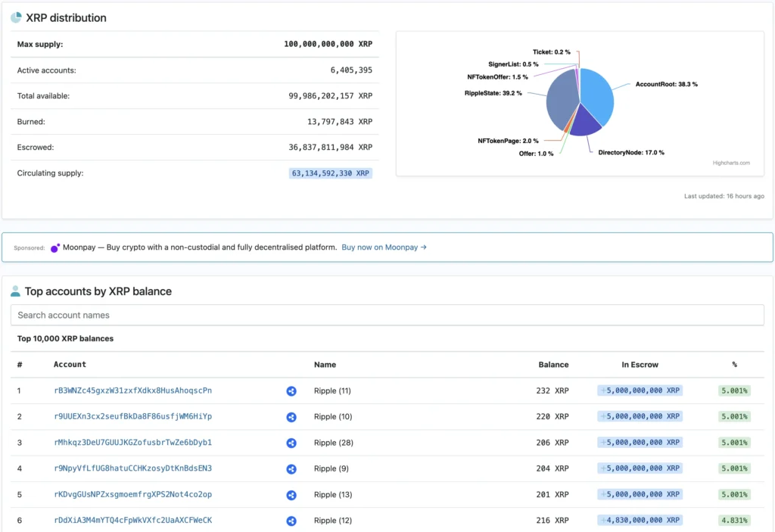The image size is (775, 532).
Task: Click the XRP badge icon in Ripple (11) row
Action: point(291,390)
